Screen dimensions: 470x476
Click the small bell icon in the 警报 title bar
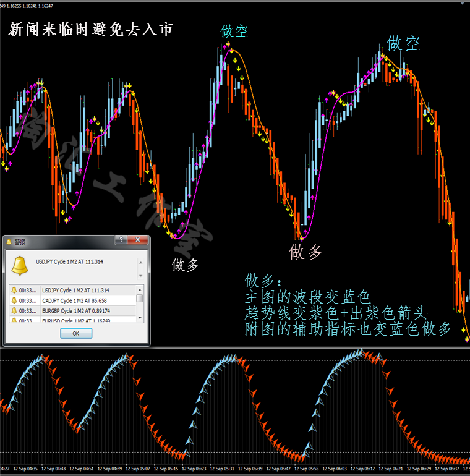[x=9, y=242]
